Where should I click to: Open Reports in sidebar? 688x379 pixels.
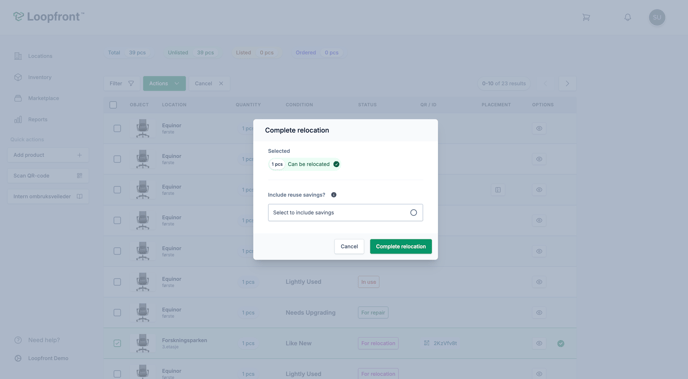click(37, 119)
